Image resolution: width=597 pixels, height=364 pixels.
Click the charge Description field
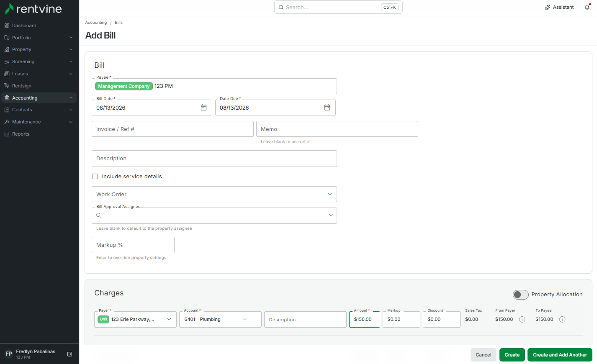coord(305,319)
